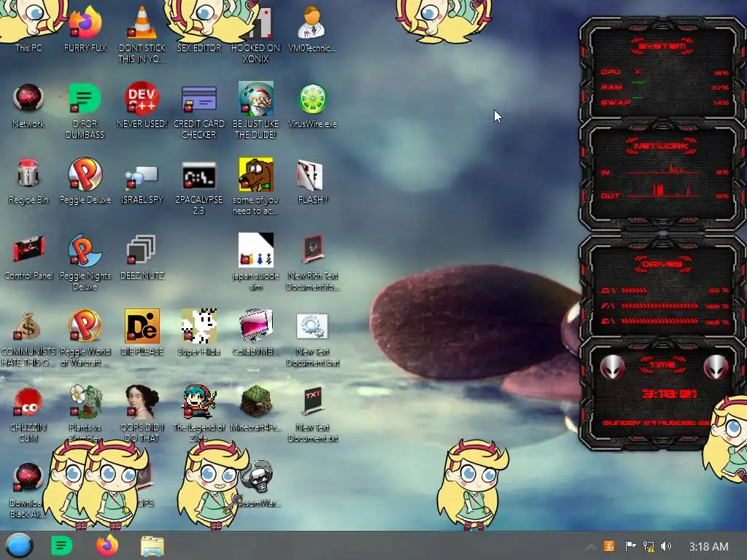Click the F:\ drive usage bar

[x=659, y=306]
